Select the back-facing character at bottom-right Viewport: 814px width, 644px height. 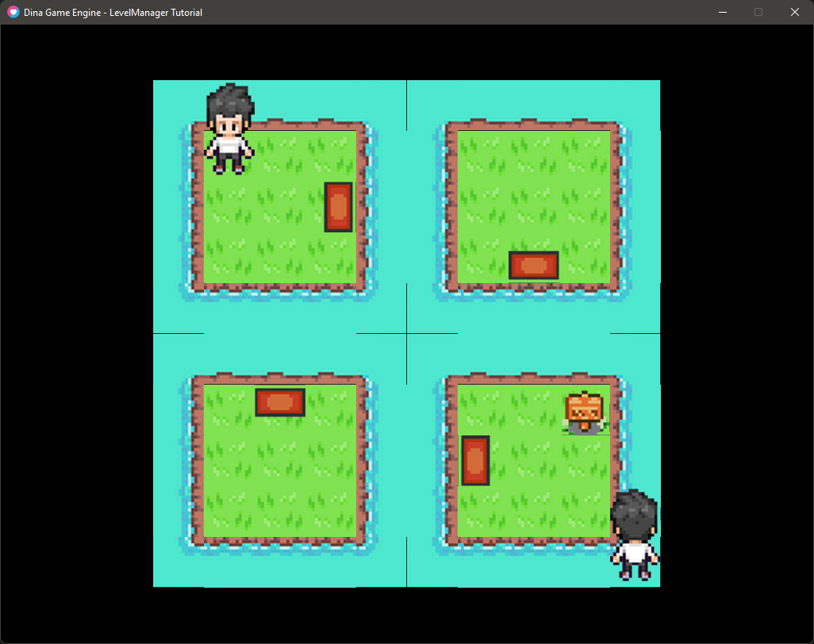coord(635,535)
